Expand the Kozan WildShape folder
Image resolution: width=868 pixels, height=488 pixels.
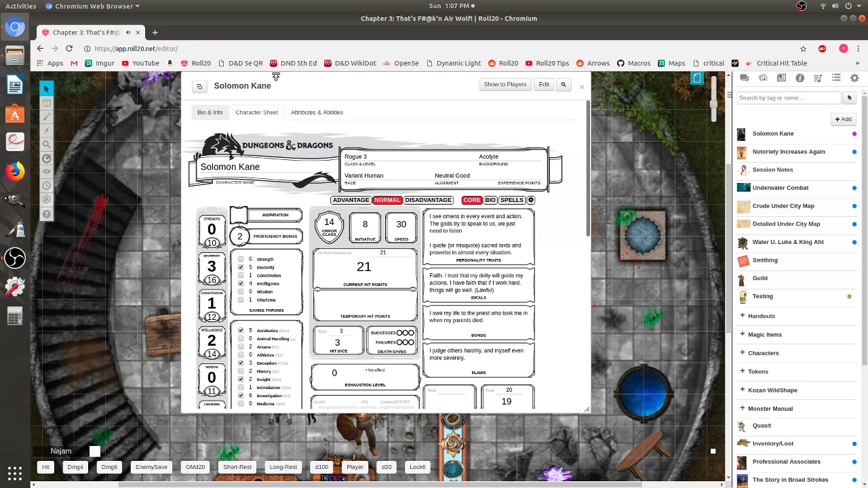point(743,390)
